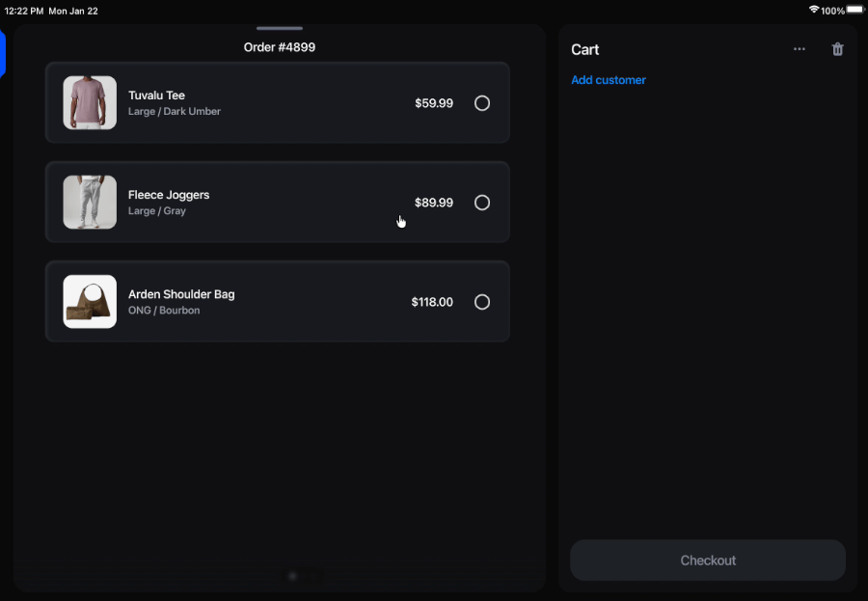
Task: Click the Checkout button
Action: click(x=708, y=560)
